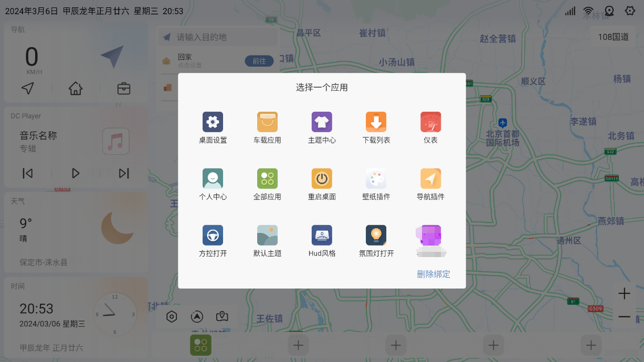The image size is (644, 362).
Task: Pick the 全部应用 all apps icon in dialog
Action: (x=267, y=179)
